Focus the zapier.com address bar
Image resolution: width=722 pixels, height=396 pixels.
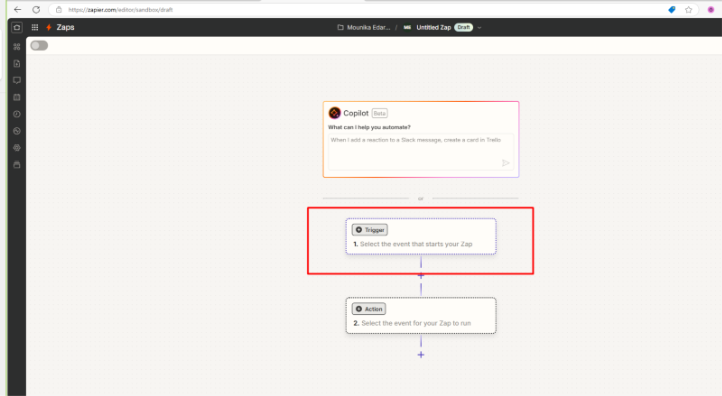[x=359, y=10]
